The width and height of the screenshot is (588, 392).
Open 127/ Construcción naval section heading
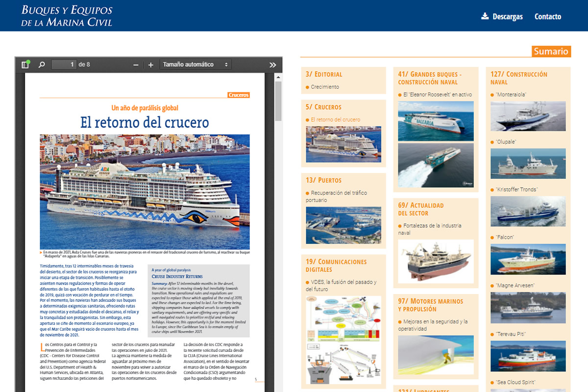[x=519, y=78]
